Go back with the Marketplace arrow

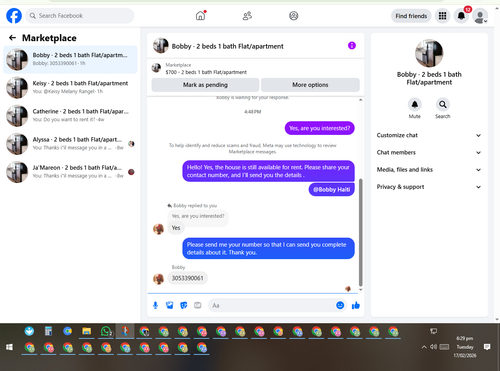12,38
